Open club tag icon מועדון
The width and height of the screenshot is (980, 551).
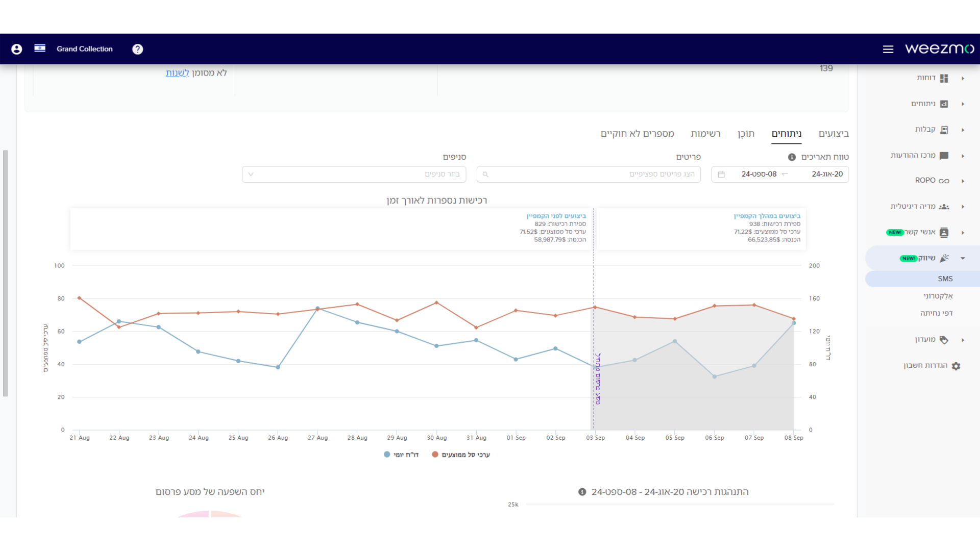click(944, 340)
